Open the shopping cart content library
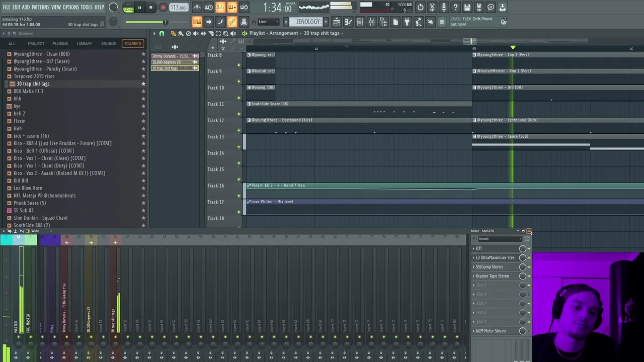 (x=442, y=22)
